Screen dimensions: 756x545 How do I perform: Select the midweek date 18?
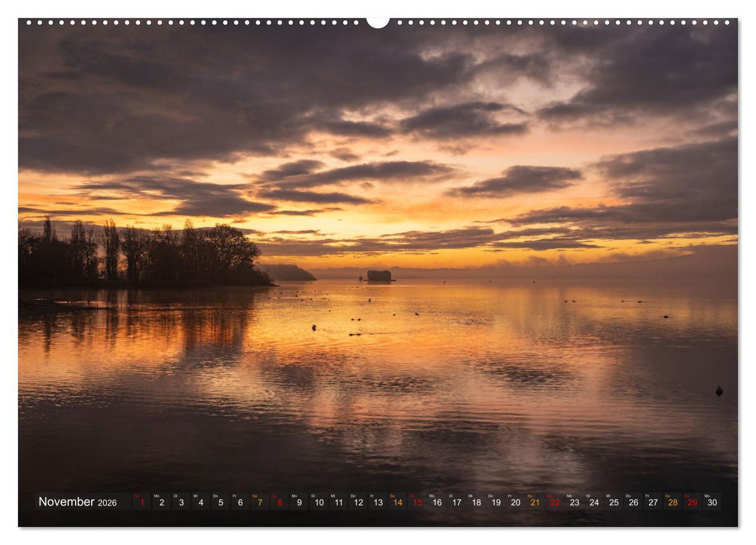(478, 502)
